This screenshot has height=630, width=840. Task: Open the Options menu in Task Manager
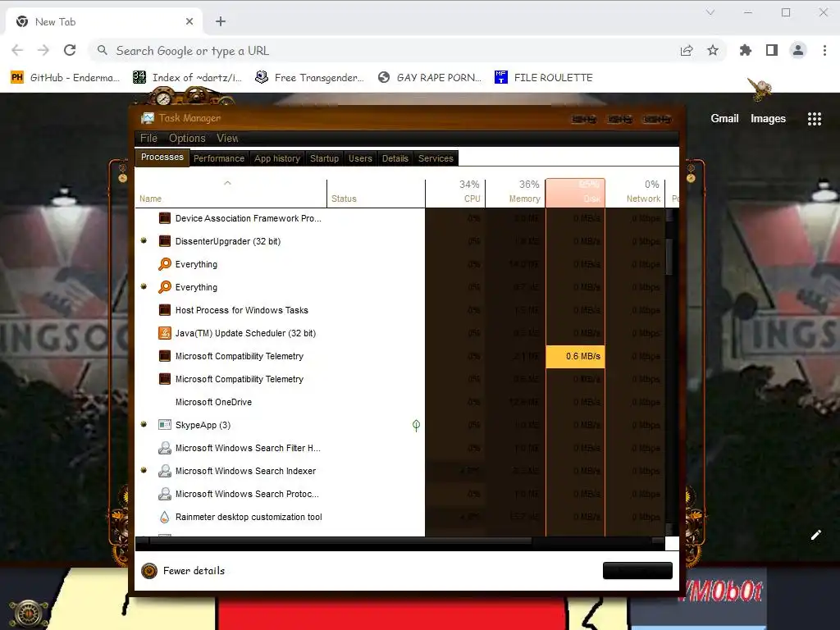[187, 138]
